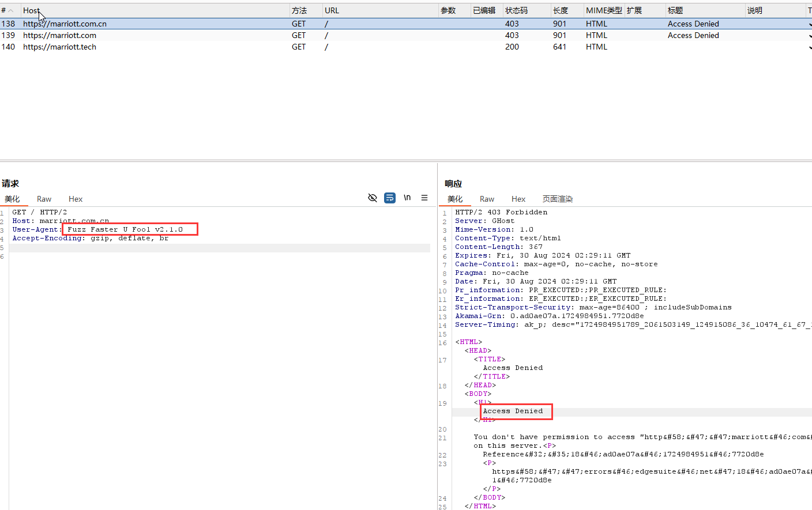The width and height of the screenshot is (812, 510).
Task: Click the 响应 panel heading
Action: (453, 183)
